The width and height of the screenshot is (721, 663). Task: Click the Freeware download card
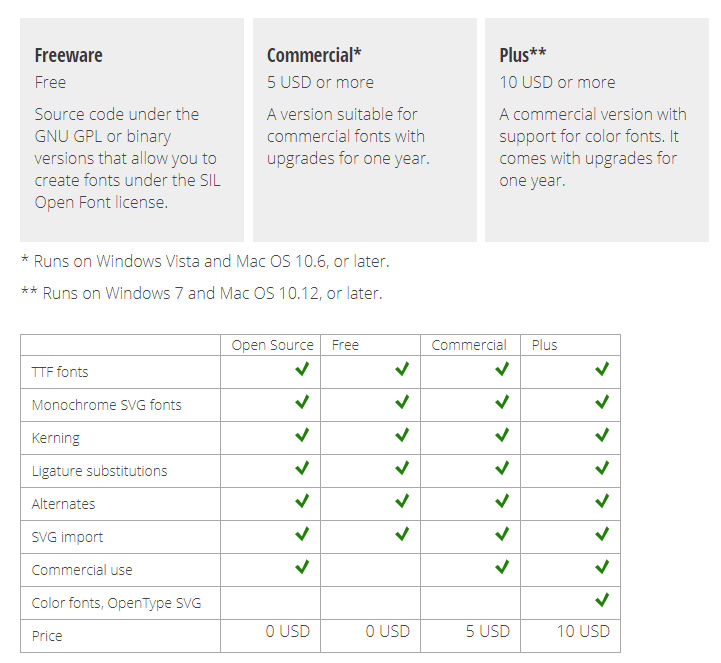click(x=132, y=129)
